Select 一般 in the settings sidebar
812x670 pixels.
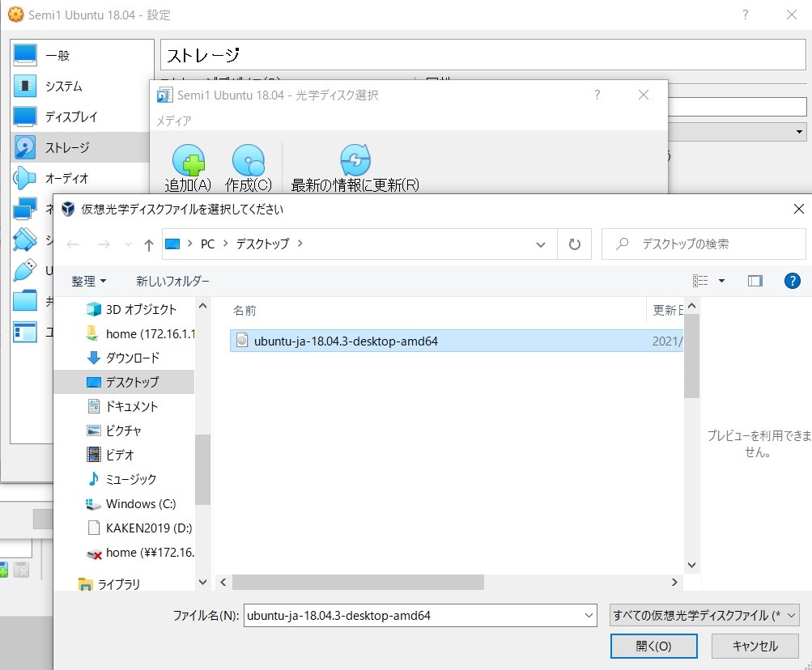coord(83,55)
